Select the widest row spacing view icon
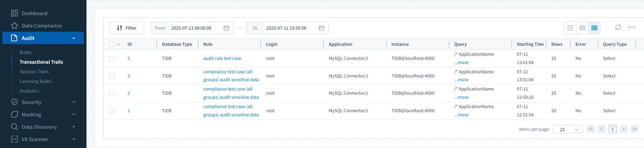 [570, 28]
